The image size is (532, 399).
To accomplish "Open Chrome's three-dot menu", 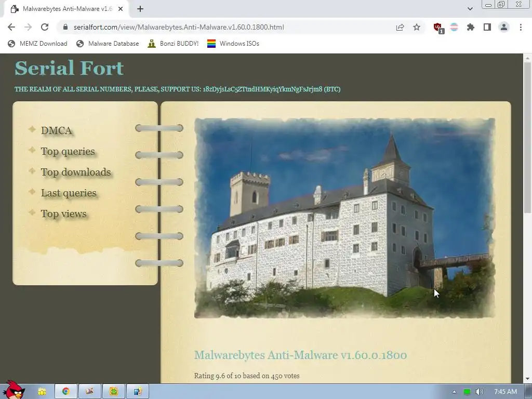I will [x=521, y=27].
